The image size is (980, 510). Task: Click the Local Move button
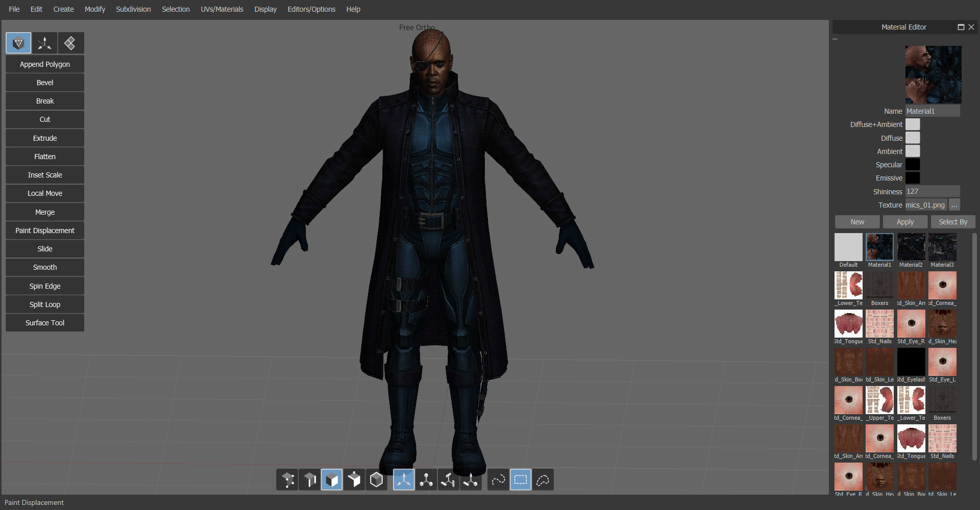point(45,193)
